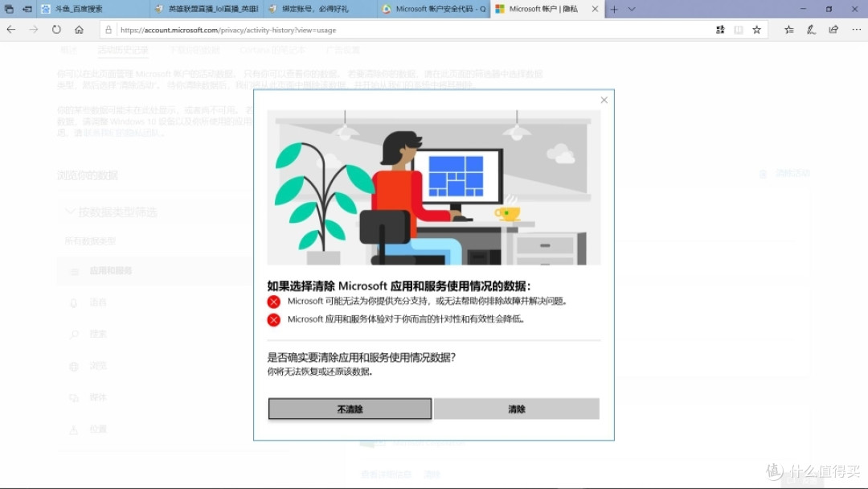Go forward using the browser forward arrow
This screenshot has width=868, height=489.
[x=34, y=30]
